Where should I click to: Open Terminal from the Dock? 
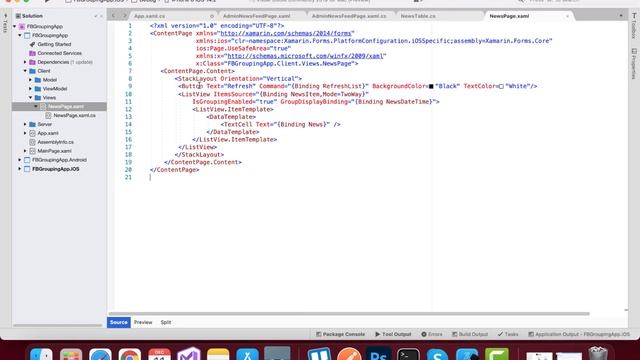point(408,354)
